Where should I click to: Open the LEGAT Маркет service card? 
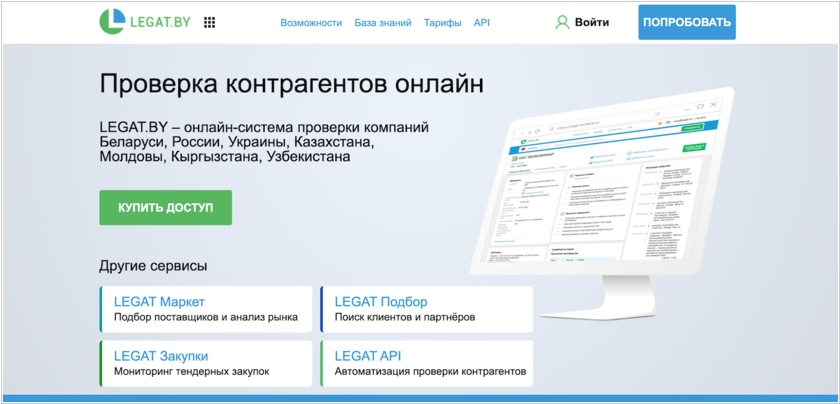tap(206, 309)
